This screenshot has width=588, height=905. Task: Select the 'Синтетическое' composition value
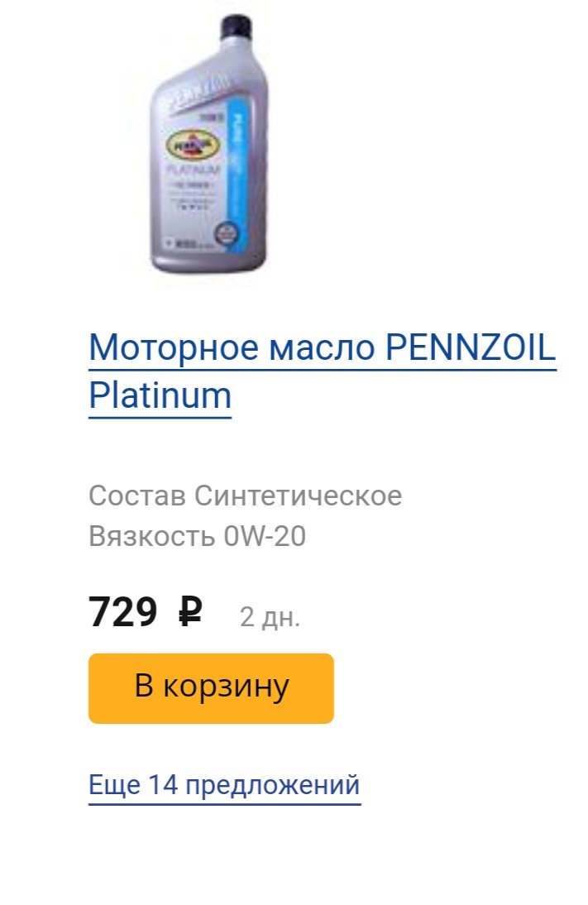(x=298, y=496)
